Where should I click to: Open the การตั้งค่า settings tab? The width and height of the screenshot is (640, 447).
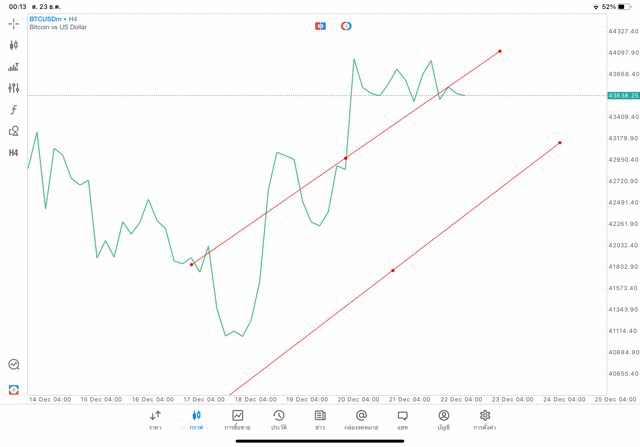pos(485,419)
